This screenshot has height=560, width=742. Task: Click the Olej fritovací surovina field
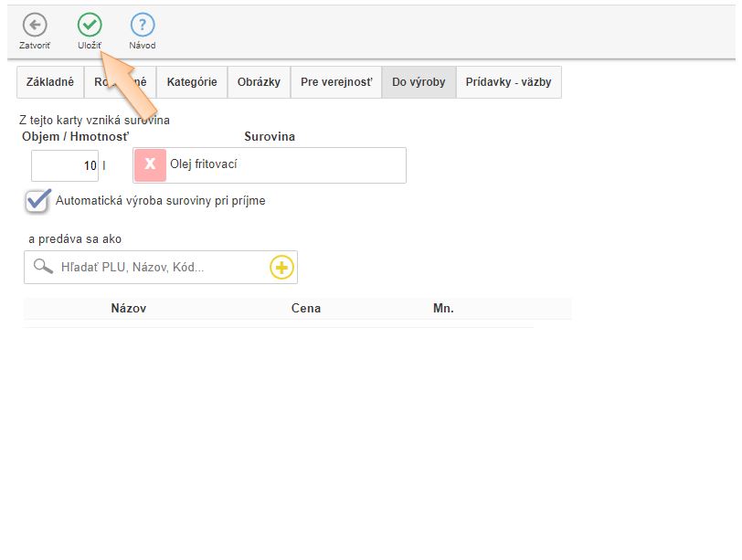pyautogui.click(x=283, y=165)
